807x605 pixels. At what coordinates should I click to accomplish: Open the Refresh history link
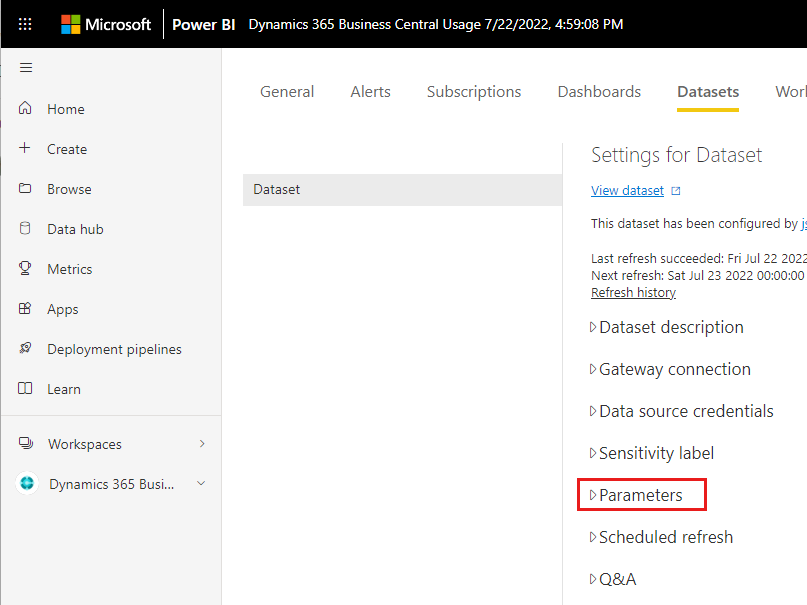[633, 292]
